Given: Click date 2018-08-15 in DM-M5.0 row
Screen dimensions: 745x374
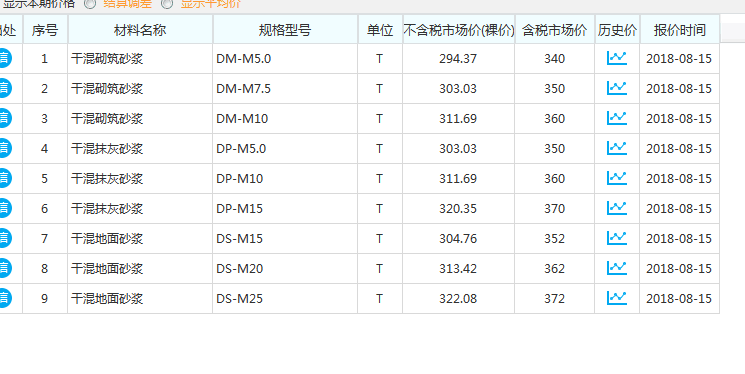Looking at the screenshot, I should coord(679,58).
